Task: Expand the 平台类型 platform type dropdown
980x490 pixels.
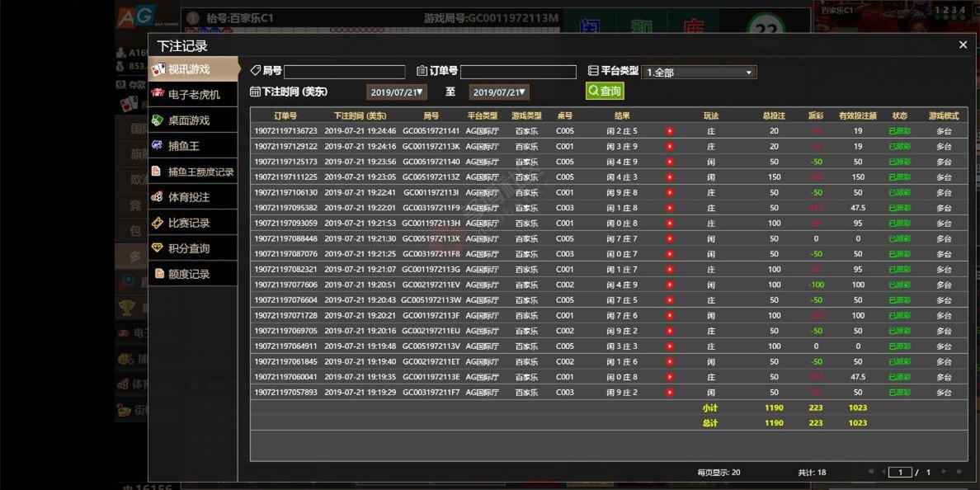Action: point(699,73)
